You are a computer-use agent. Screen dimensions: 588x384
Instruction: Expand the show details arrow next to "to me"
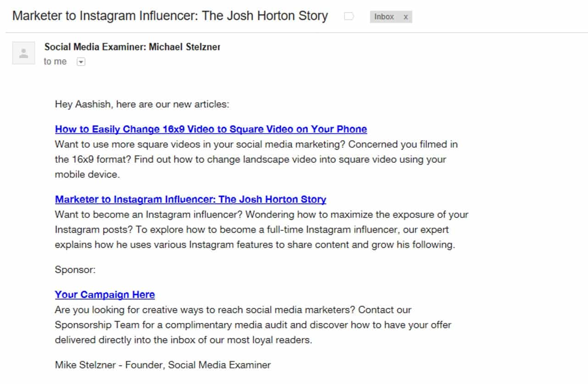[x=81, y=62]
